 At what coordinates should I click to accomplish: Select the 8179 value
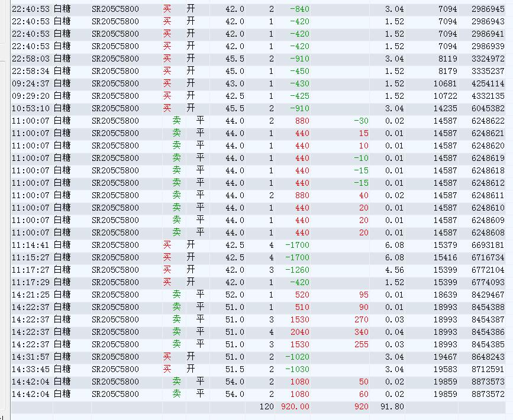447,72
